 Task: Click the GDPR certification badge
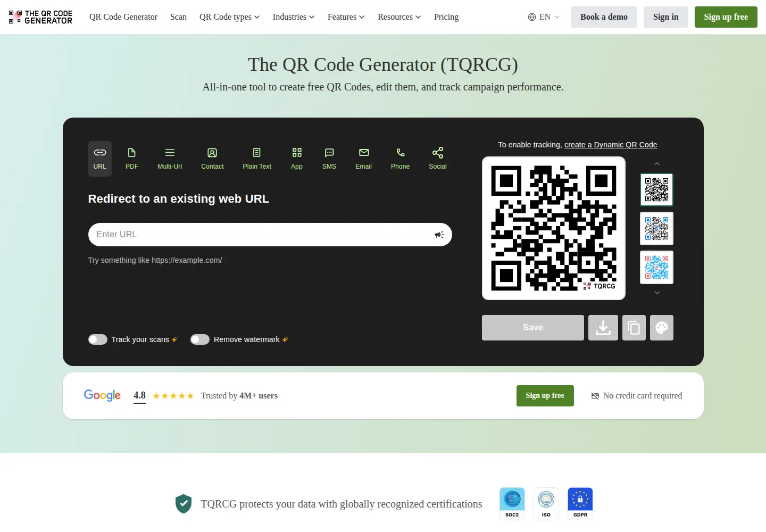click(580, 503)
